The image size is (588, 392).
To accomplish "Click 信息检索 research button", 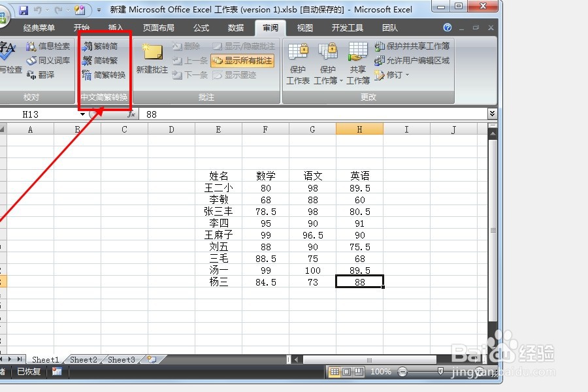I will (x=48, y=46).
